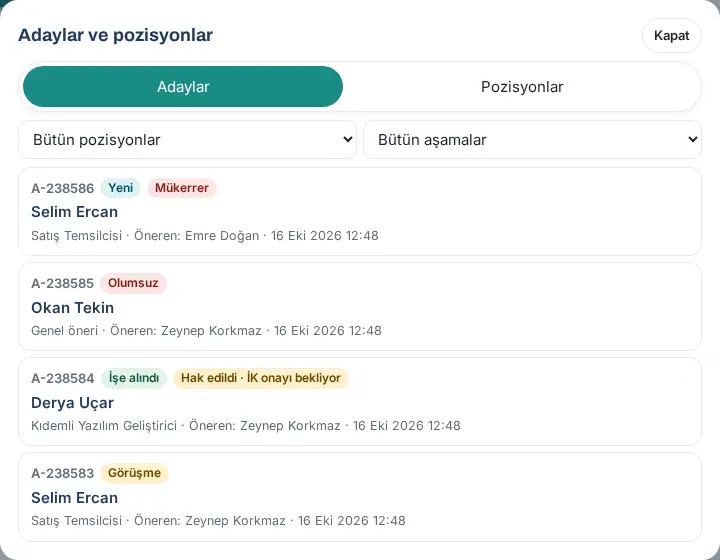The height and width of the screenshot is (560, 720).
Task: Open candidate A-238586 Selim Ercan name
Action: click(x=74, y=212)
